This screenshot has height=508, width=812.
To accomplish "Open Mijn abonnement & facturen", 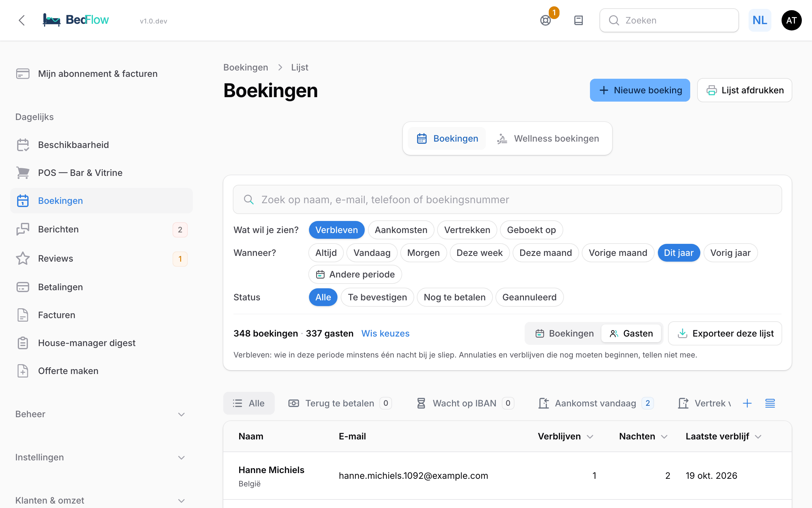I will 101,74.
